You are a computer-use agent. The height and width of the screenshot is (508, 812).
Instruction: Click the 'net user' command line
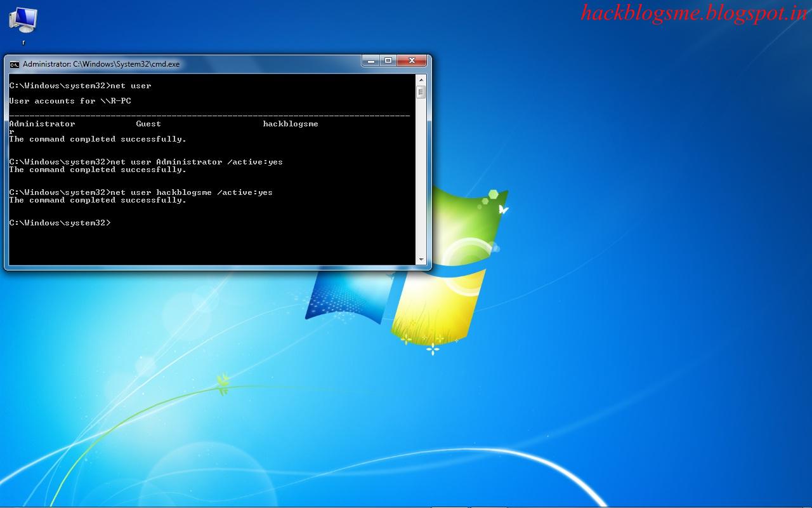(81, 86)
